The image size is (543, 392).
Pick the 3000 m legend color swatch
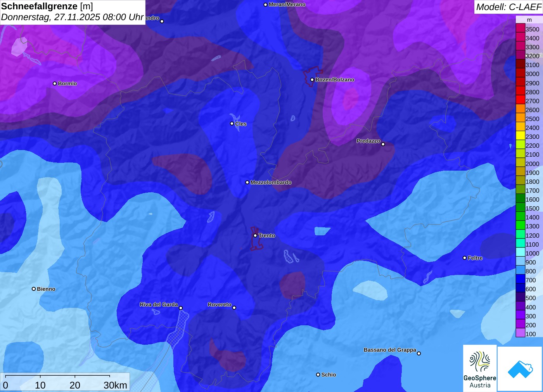tap(521, 73)
